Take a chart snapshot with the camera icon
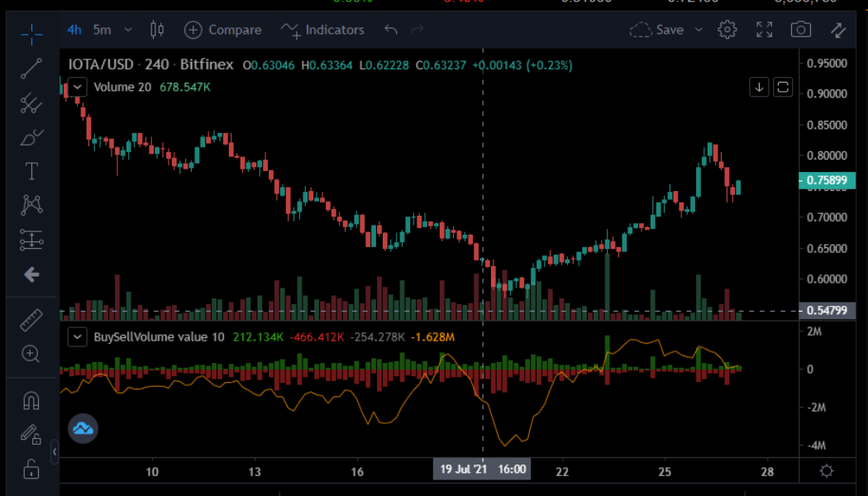 click(x=800, y=29)
